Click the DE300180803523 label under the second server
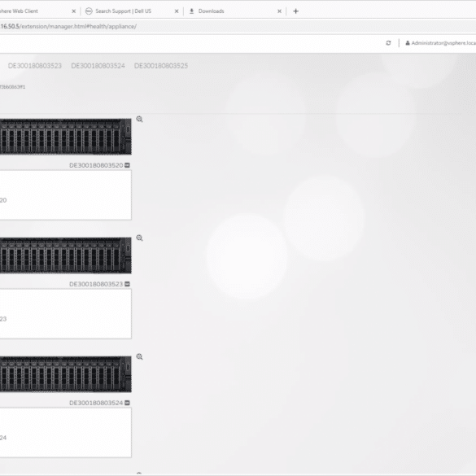This screenshot has height=476, width=476. click(96, 284)
